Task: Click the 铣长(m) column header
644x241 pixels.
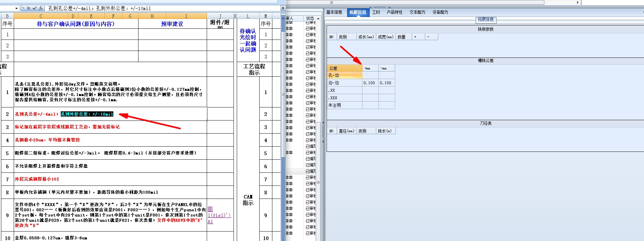Action: pos(386,131)
